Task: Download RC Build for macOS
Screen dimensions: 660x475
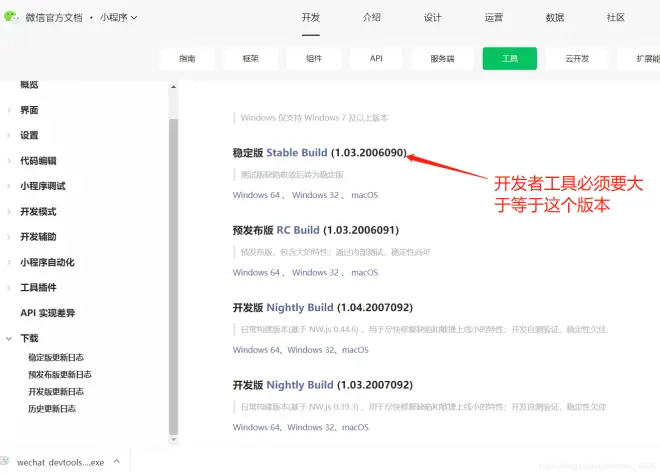Action: point(365,272)
